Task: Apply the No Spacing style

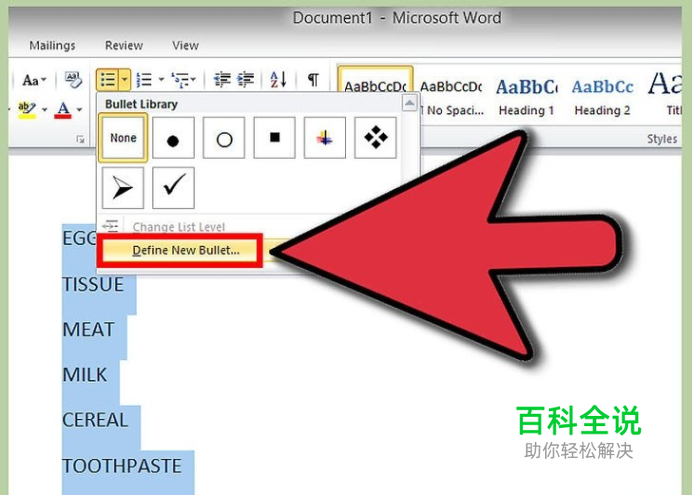Action: tap(451, 97)
